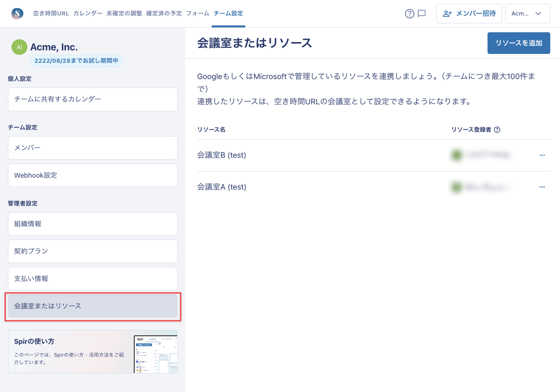Click info icon next to リソース登録者
This screenshot has width=560, height=392.
click(x=497, y=129)
